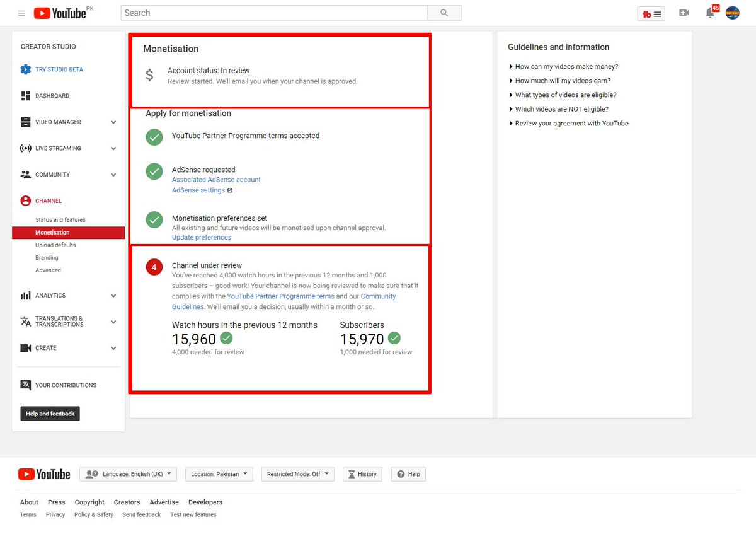The height and width of the screenshot is (534, 756).
Task: Click the dollar sign account status icon
Action: pyautogui.click(x=149, y=75)
